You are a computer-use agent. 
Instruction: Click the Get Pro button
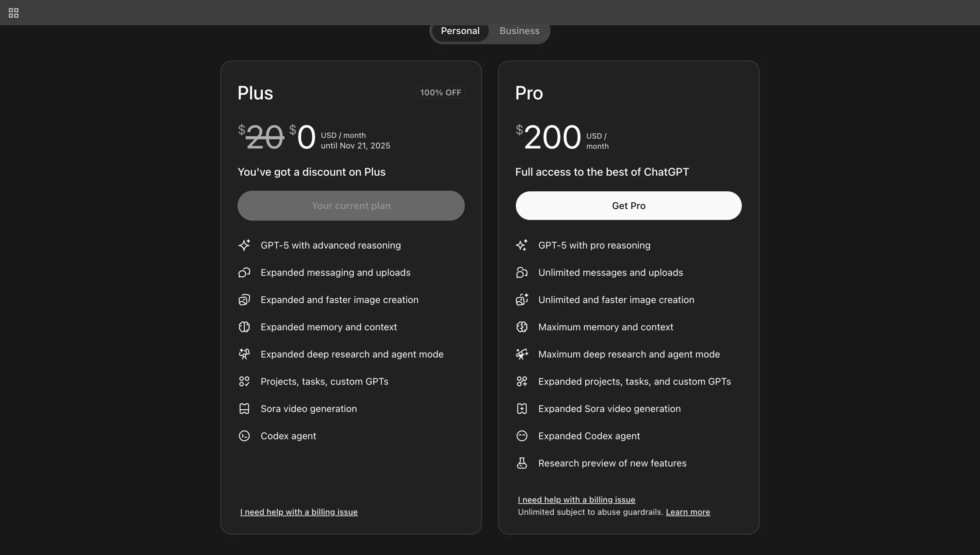tap(628, 206)
